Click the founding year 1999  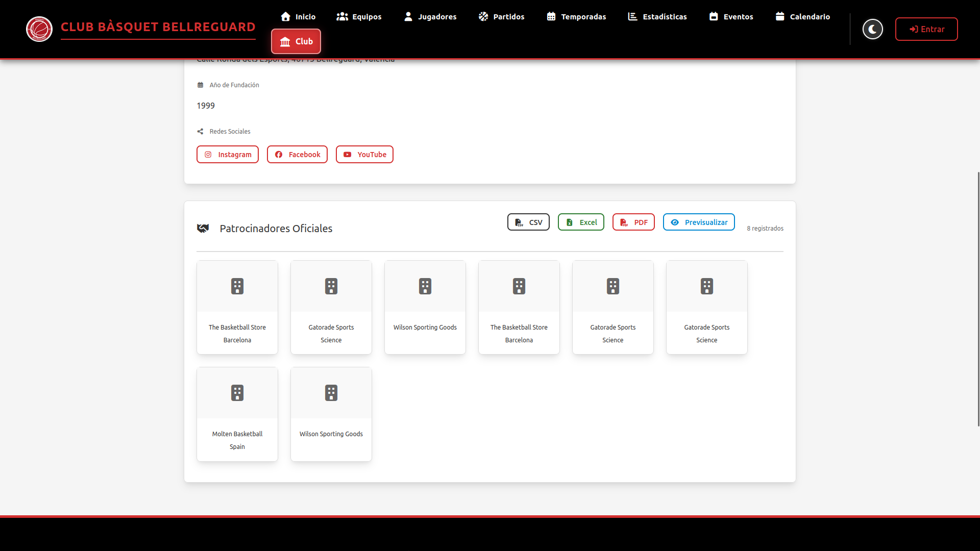[x=206, y=106]
